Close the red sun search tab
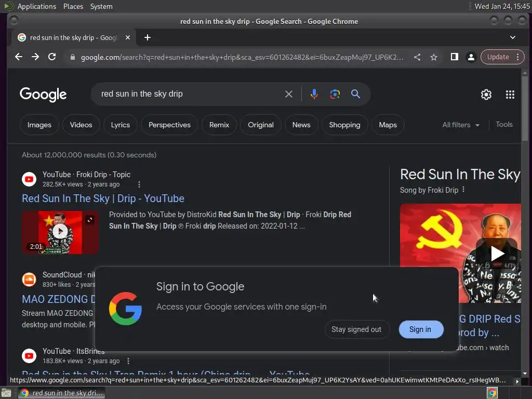The height and width of the screenshot is (399, 532). (128, 37)
